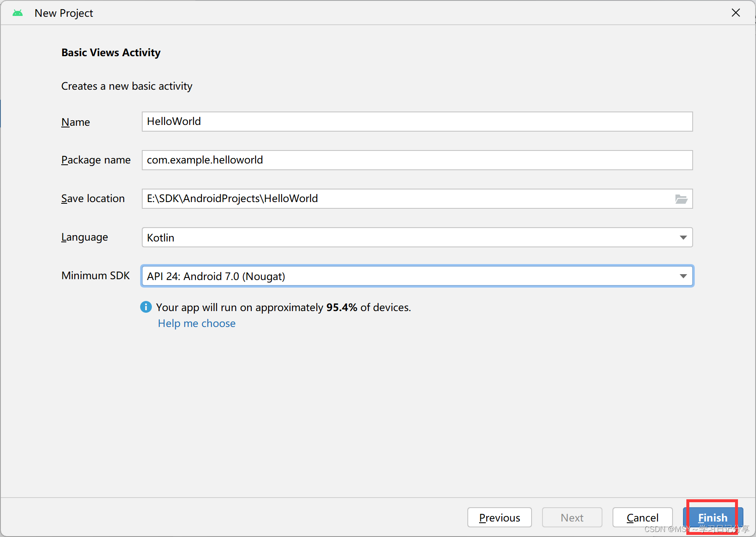Image resolution: width=756 pixels, height=537 pixels.
Task: Go back with the Previous button
Action: click(x=499, y=518)
